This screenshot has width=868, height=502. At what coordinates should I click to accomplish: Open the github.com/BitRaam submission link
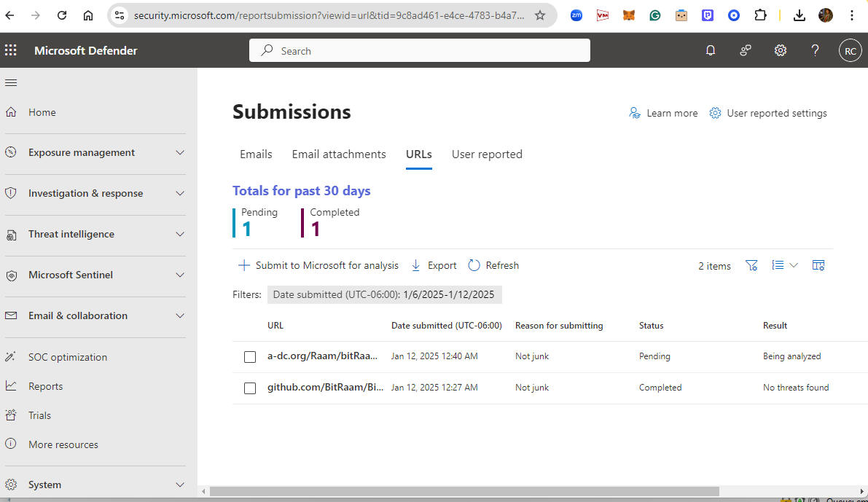pyautogui.click(x=326, y=388)
